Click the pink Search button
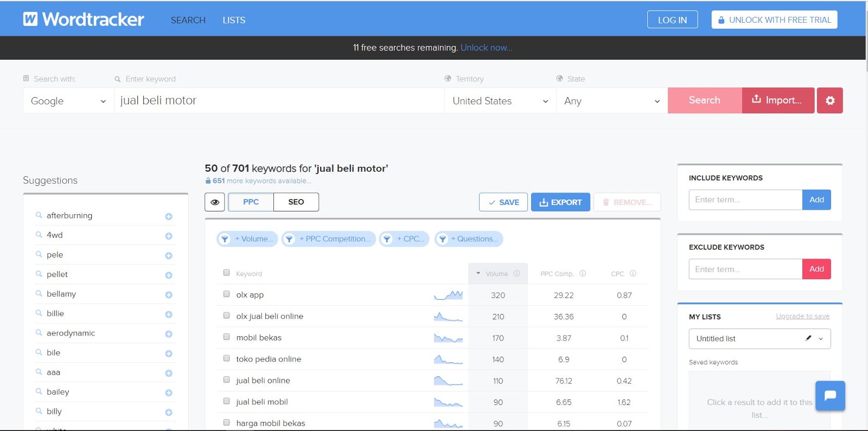 (705, 100)
